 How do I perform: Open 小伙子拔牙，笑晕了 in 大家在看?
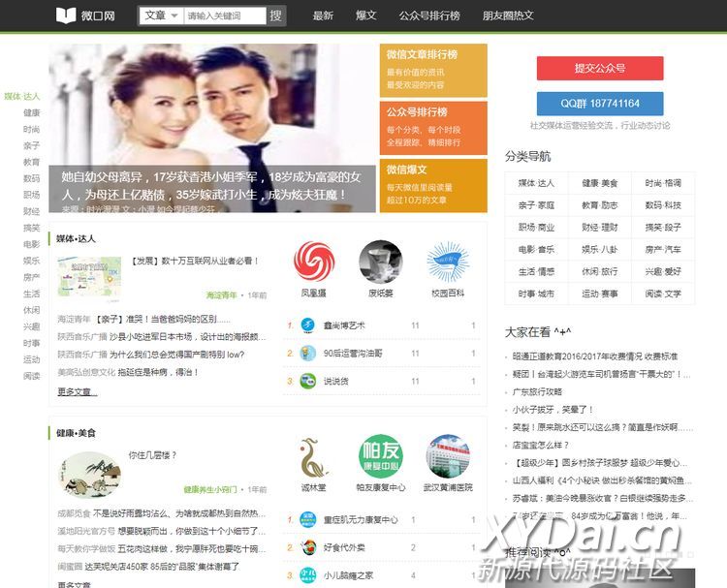coord(553,410)
